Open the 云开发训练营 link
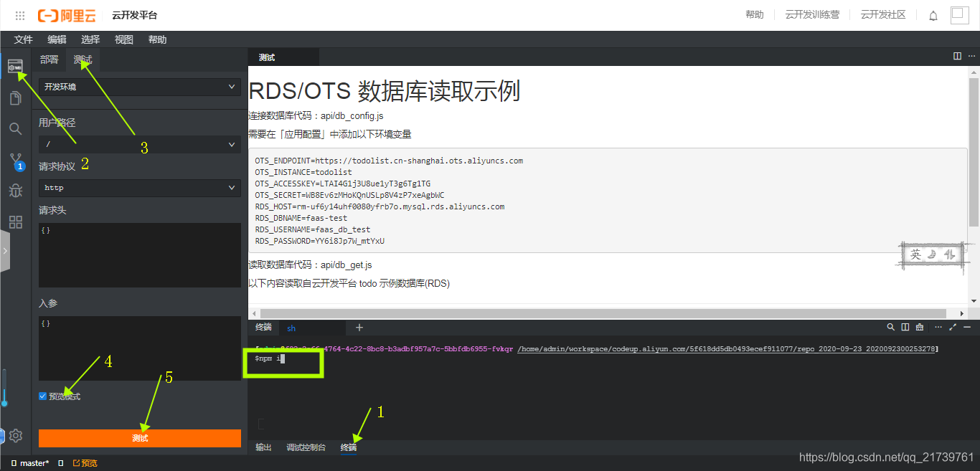 pos(812,14)
